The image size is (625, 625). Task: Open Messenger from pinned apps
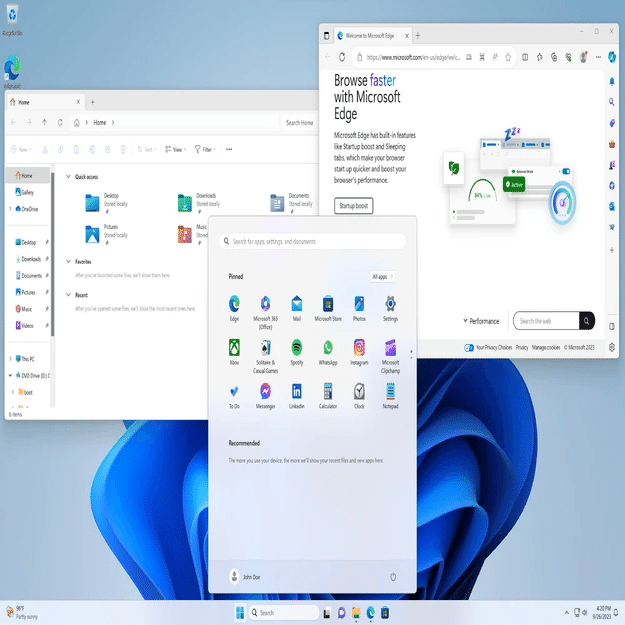coord(265,396)
